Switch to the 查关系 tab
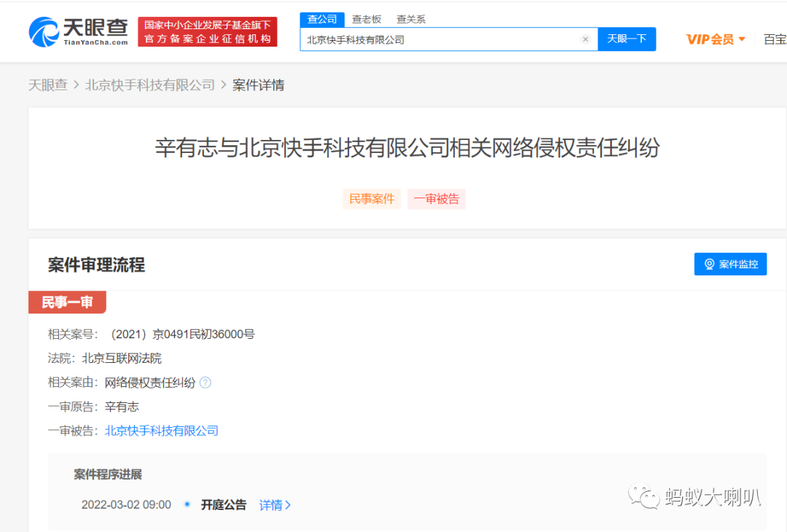The width and height of the screenshot is (787, 532). click(411, 20)
